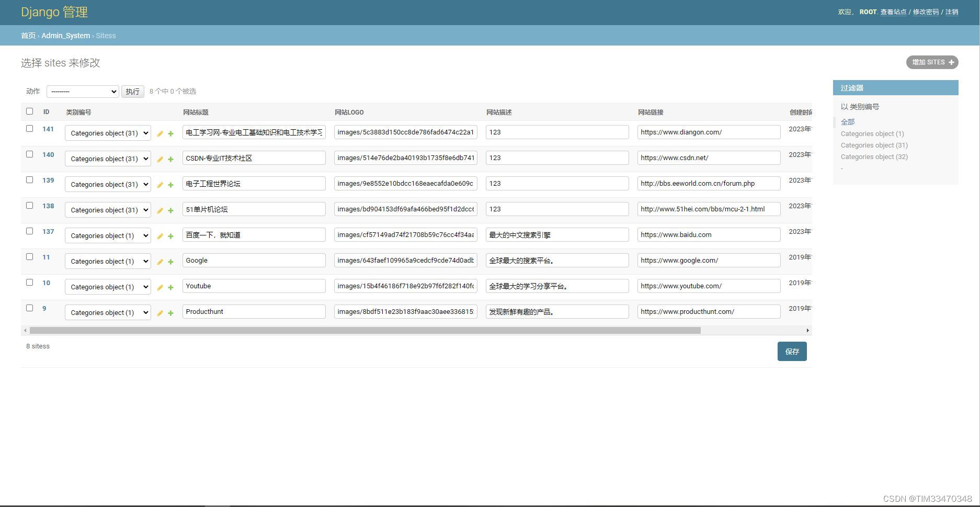This screenshot has width=980, height=507.
Task: Select the edit pencil icon for 电子工程世界论坛
Action: (x=159, y=185)
